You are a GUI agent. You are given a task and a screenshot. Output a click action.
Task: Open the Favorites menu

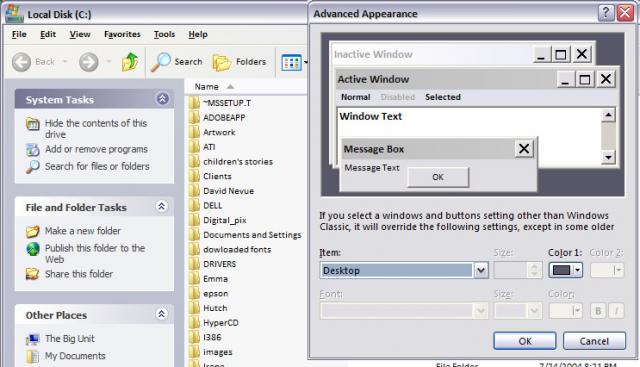pyautogui.click(x=122, y=34)
